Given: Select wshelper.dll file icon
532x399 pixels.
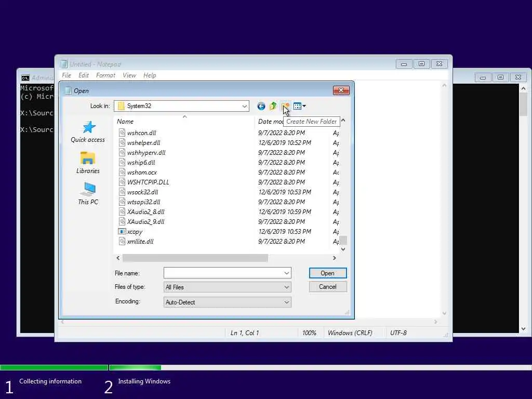Looking at the screenshot, I should click(122, 142).
